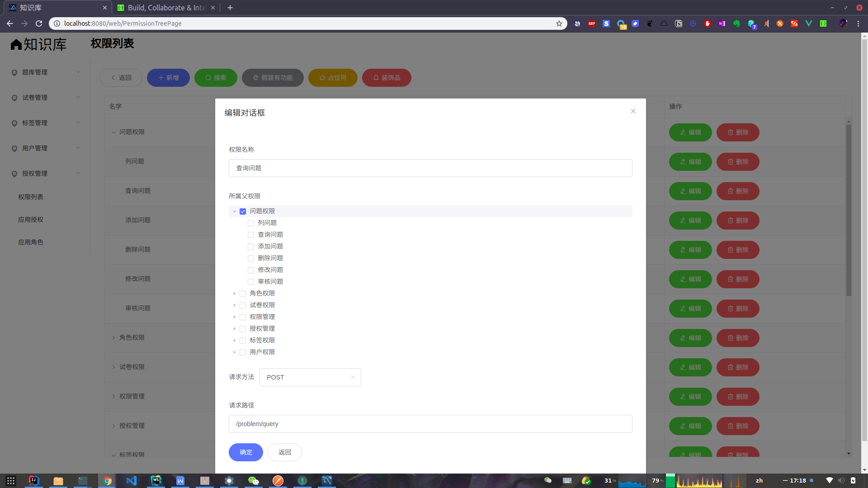Tick the 角色权限 checkbox

pos(243,294)
